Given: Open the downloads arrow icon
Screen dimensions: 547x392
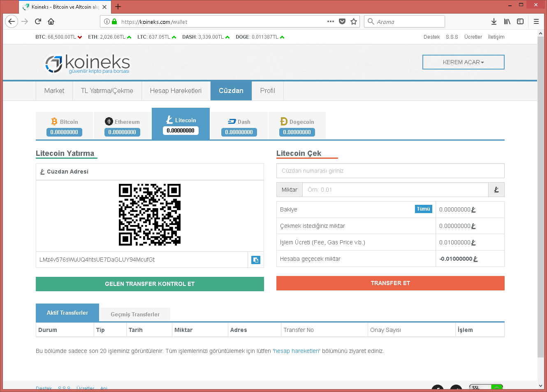Looking at the screenshot, I should 494,21.
